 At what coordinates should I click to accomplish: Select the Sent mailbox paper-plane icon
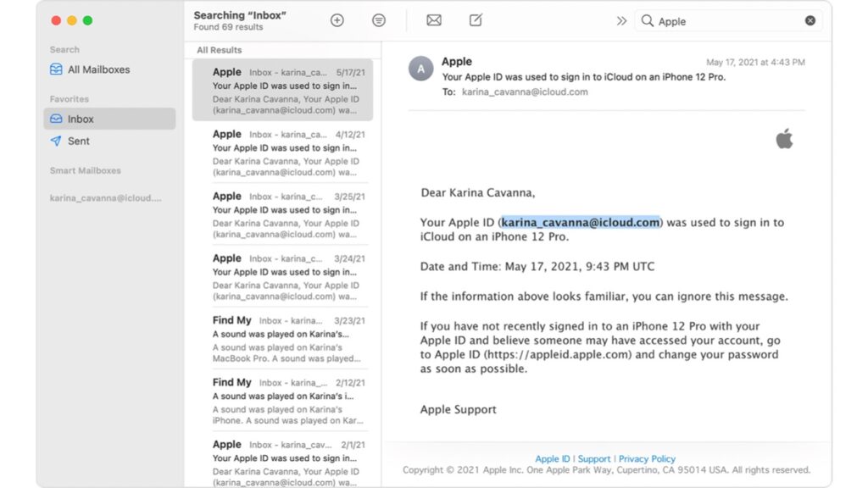click(x=56, y=141)
